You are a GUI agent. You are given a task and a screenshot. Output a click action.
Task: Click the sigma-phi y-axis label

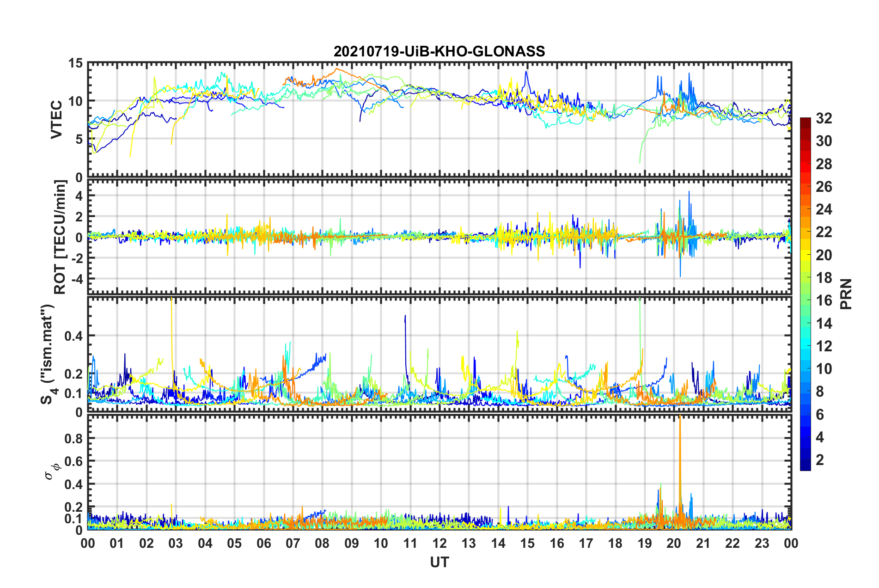click(x=52, y=472)
